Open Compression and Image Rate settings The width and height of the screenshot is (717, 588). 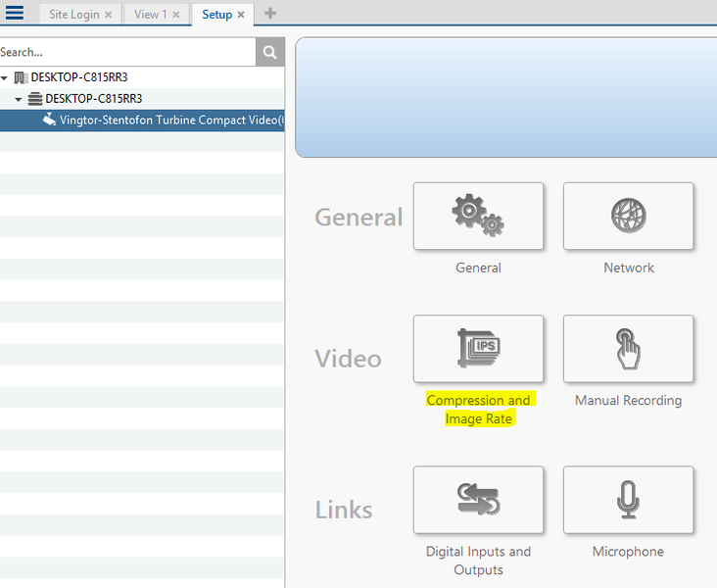coord(478,348)
